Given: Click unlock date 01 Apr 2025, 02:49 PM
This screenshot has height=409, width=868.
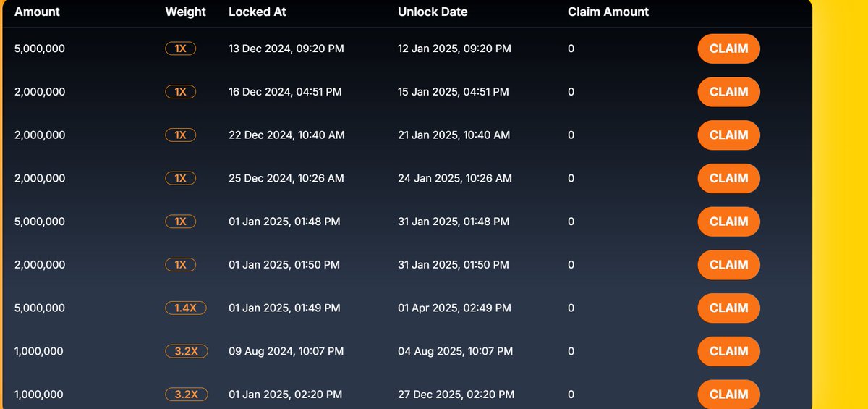Looking at the screenshot, I should click(455, 308).
